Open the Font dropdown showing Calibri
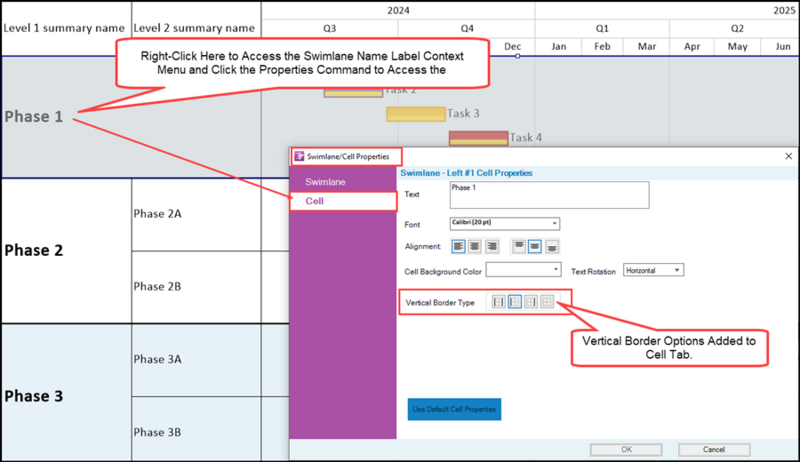This screenshot has height=462, width=800. [505, 223]
